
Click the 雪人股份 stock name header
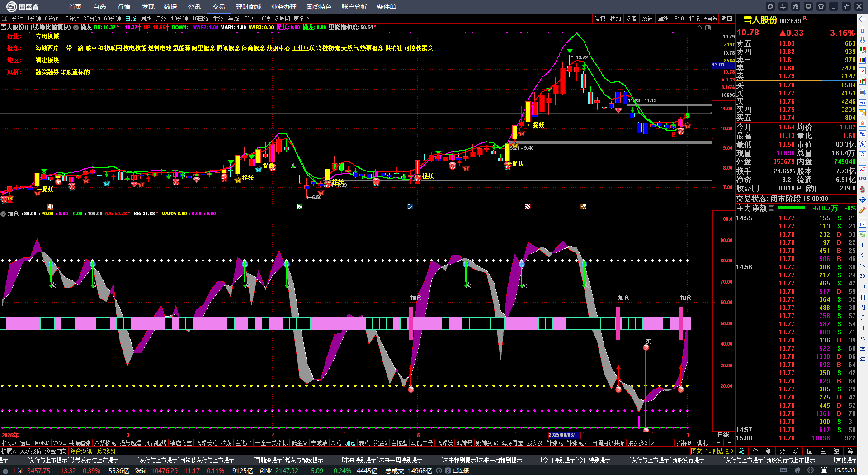coord(760,20)
